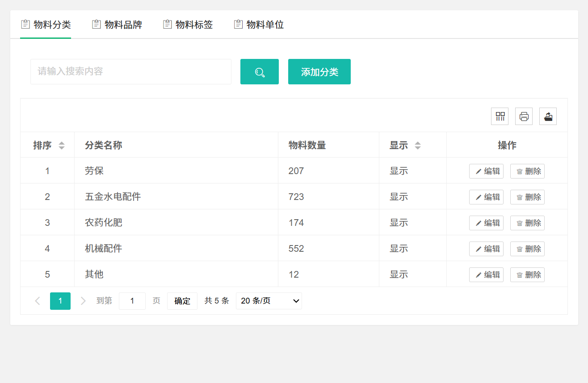The width and height of the screenshot is (588, 383).
Task: Click the material count 723
Action: pyautogui.click(x=296, y=197)
